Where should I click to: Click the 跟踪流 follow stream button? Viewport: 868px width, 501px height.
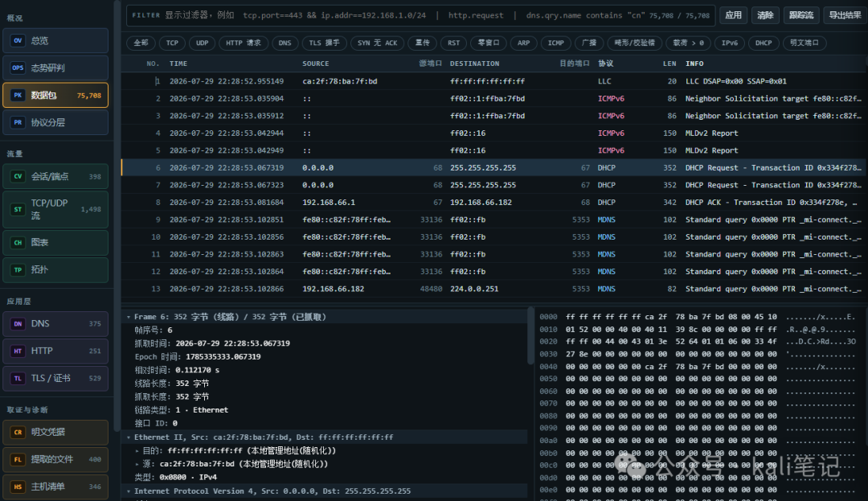801,15
